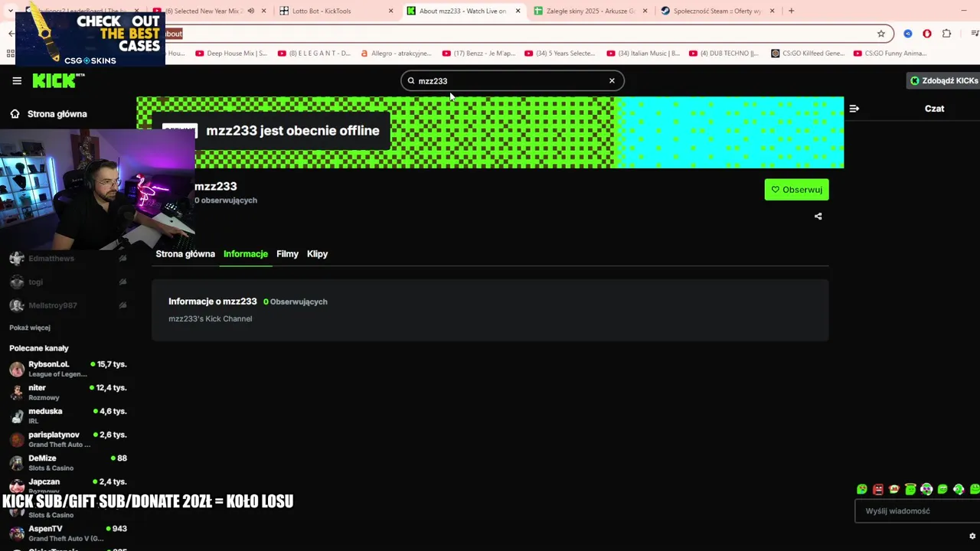Click the share icon below Obserwuj
This screenshot has width=980, height=551.
818,217
